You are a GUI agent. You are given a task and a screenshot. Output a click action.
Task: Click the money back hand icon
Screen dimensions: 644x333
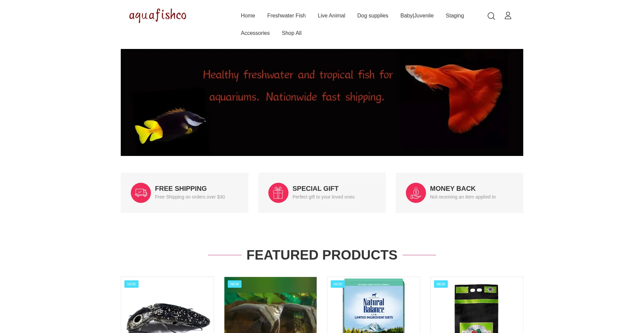tap(416, 193)
